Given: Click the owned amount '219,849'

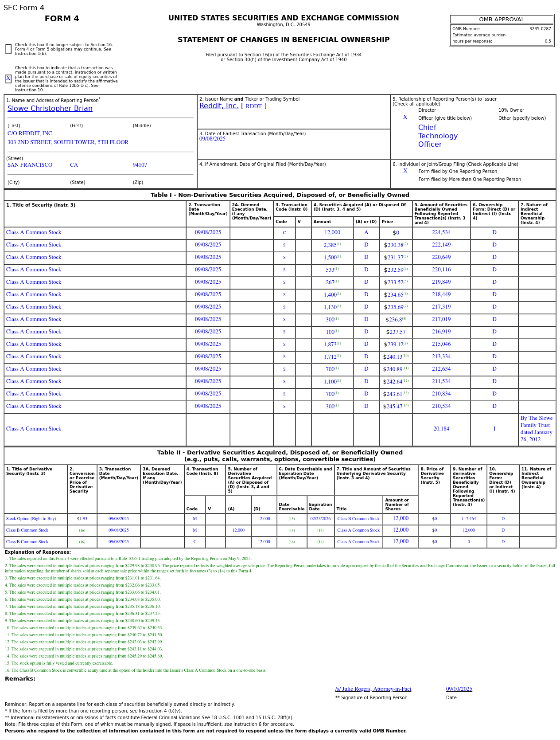Looking at the screenshot, I should (441, 282).
